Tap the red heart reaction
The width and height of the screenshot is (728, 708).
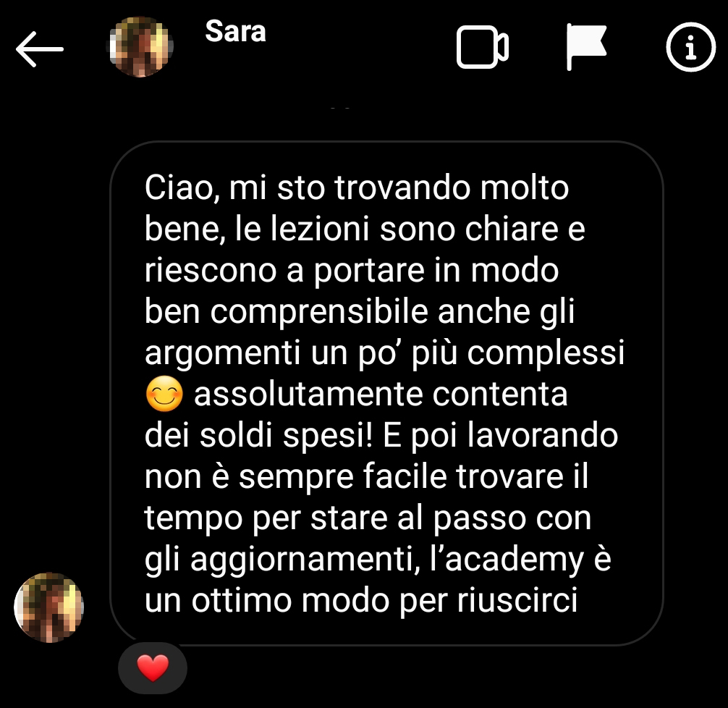point(153,668)
